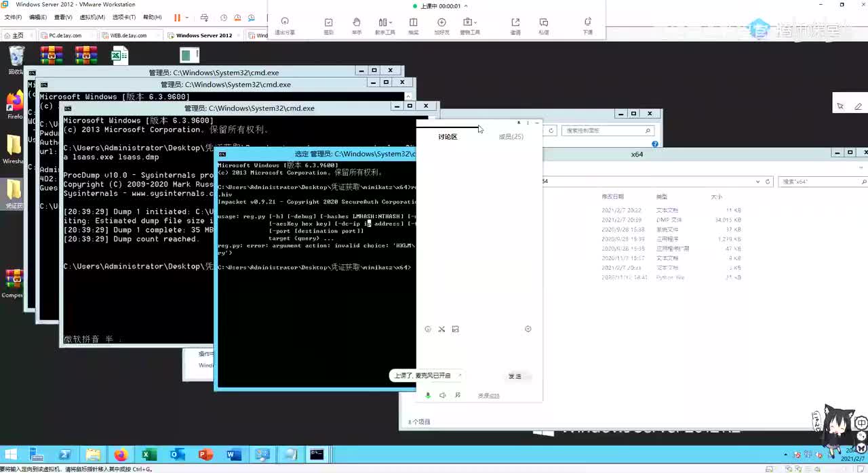Screen dimensions: 868x473
Task: Toggle the green microphone icon in chat panel
Action: (428, 395)
